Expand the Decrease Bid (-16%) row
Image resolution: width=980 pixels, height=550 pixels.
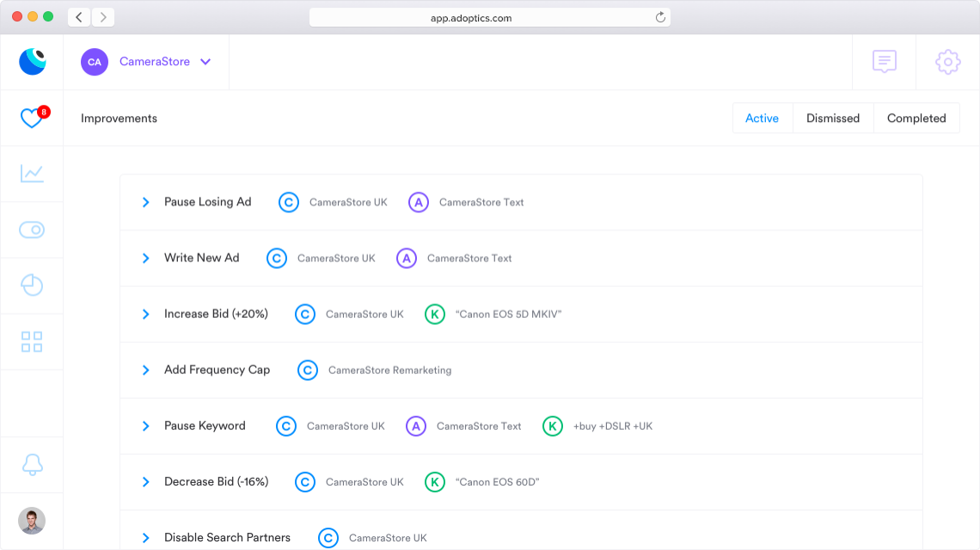[146, 482]
